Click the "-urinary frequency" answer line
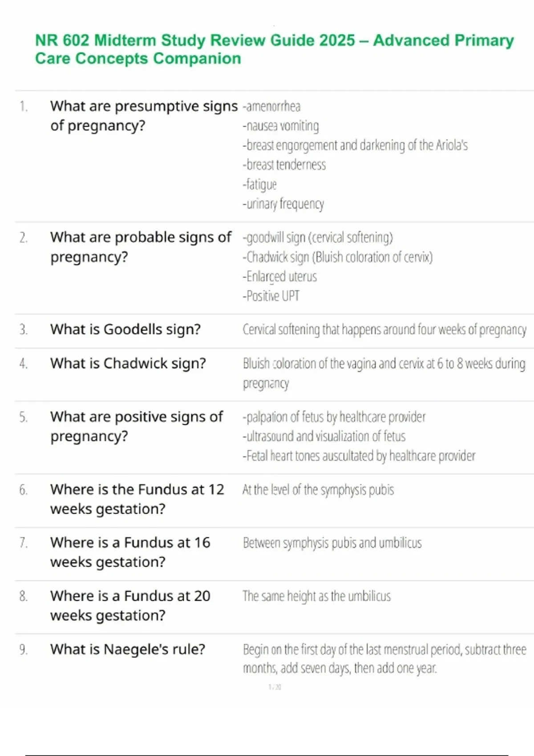 pos(283,204)
